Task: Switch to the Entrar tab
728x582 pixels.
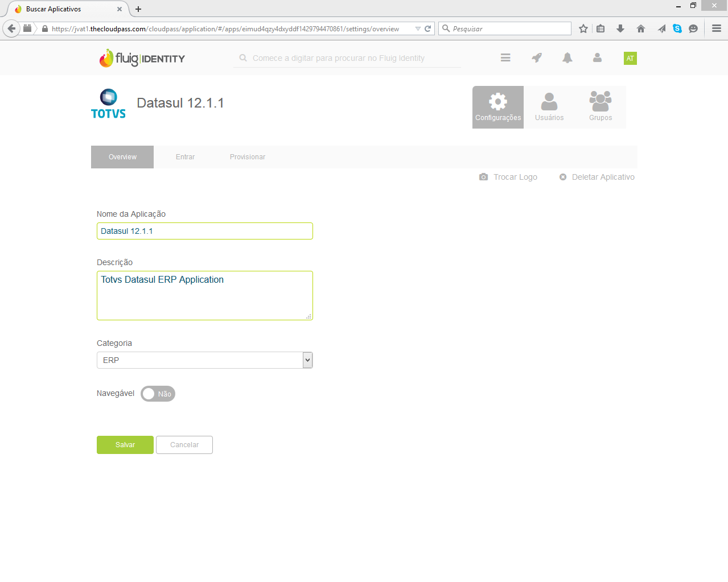Action: (x=185, y=157)
